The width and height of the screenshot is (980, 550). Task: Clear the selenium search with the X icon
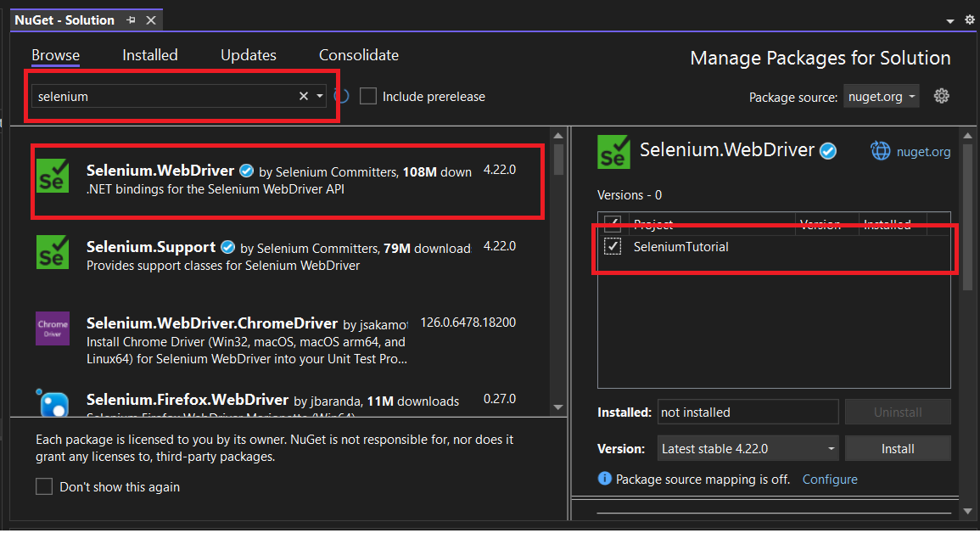pyautogui.click(x=303, y=96)
